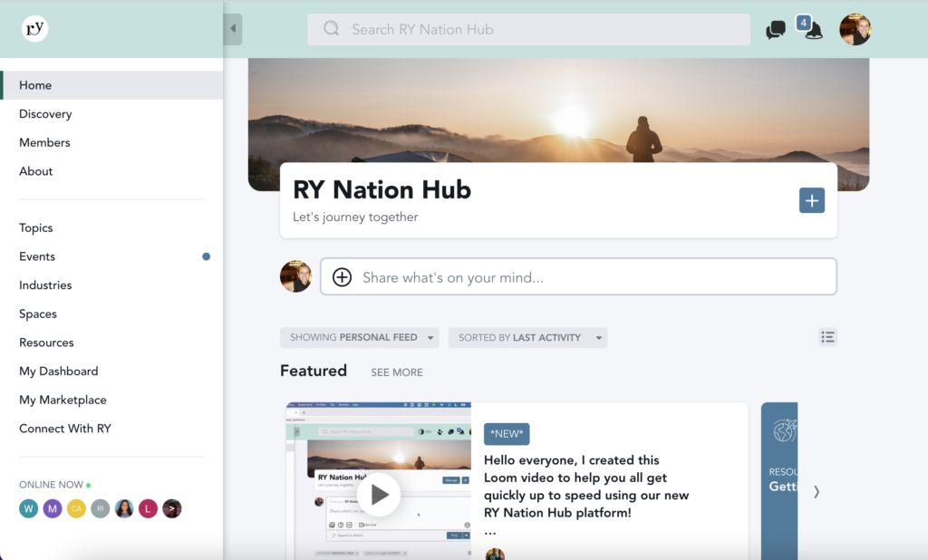Open the Members section
928x560 pixels.
[44, 142]
